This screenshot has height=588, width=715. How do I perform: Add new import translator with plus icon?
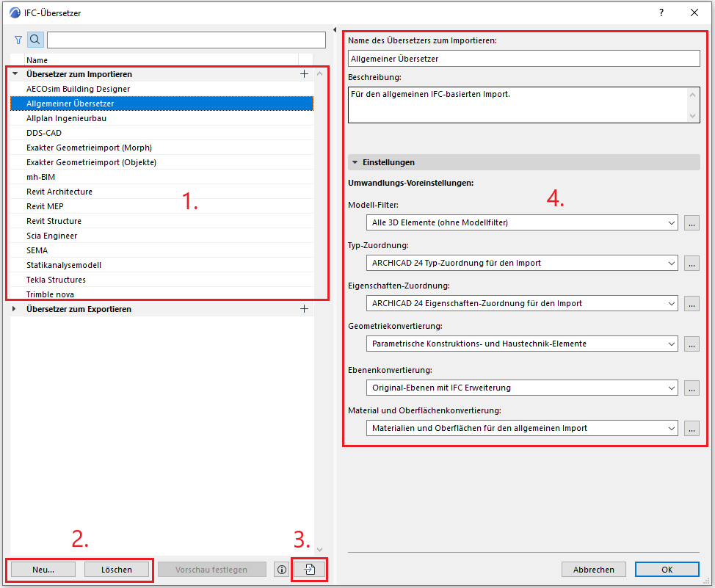(x=305, y=74)
